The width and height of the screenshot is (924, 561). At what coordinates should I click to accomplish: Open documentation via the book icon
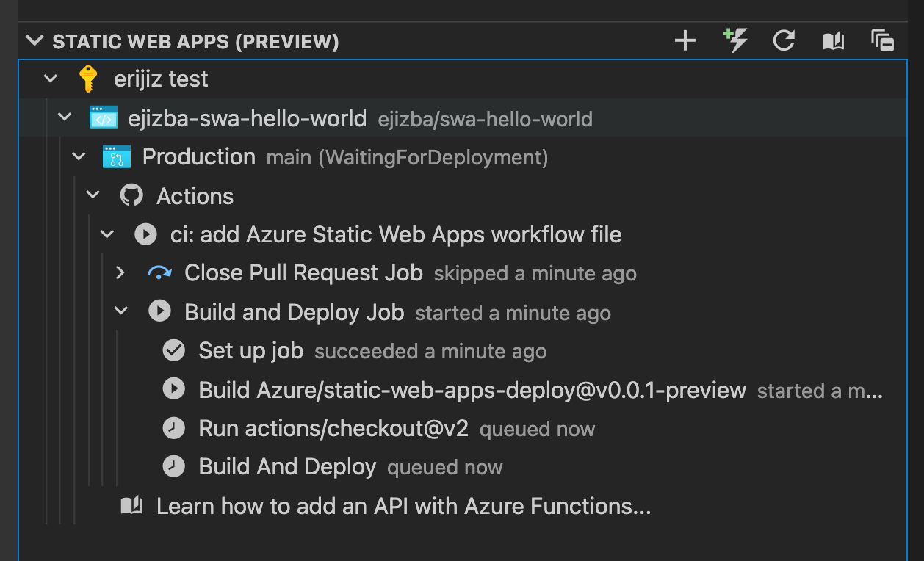point(832,41)
